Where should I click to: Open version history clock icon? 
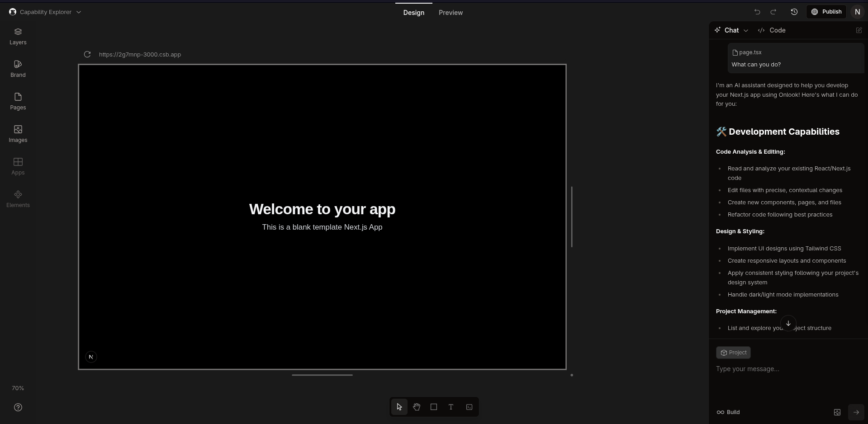tap(794, 12)
